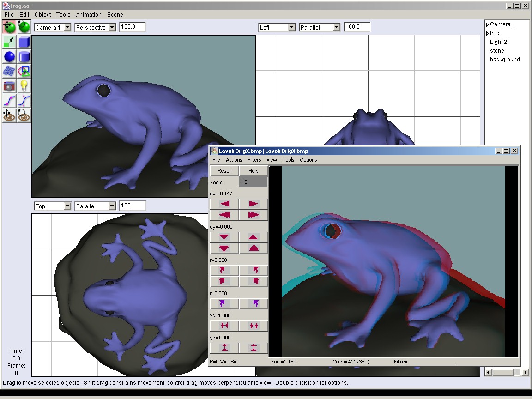Click the double down arrow under dy
The height and width of the screenshot is (399, 532).
[x=224, y=248]
